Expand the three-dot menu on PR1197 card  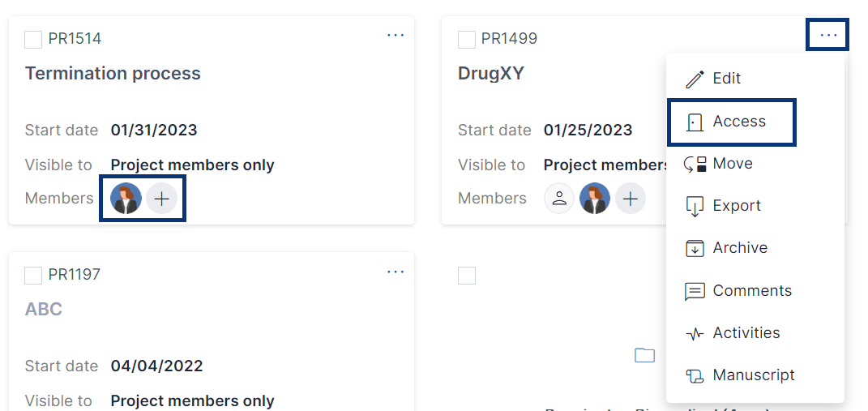pyautogui.click(x=396, y=272)
